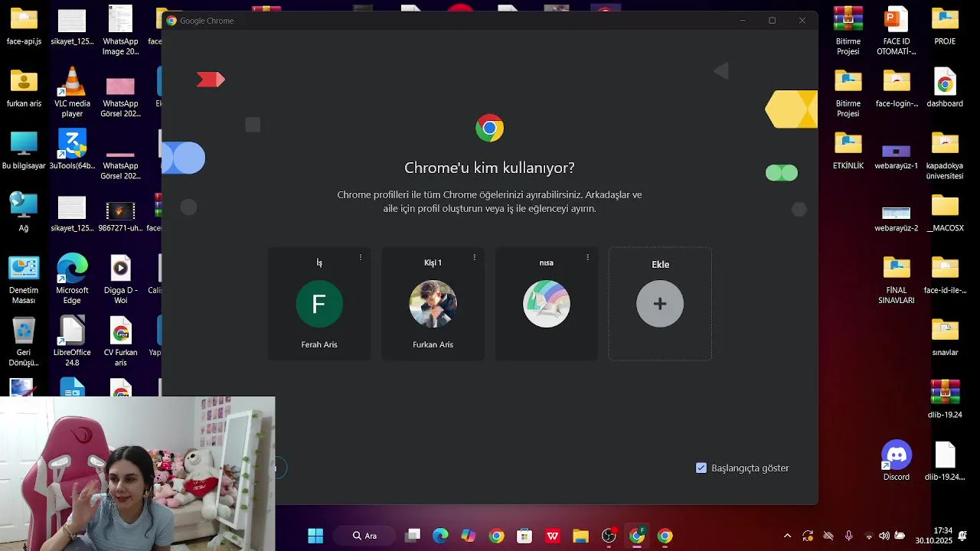Open the Wi-Fi network tray icon
This screenshot has width=980, height=551.
click(868, 536)
